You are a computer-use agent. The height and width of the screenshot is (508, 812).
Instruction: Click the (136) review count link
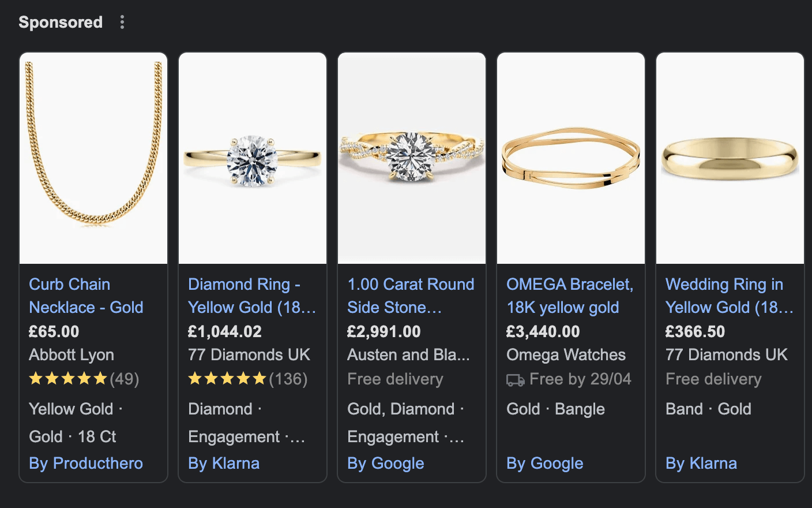(x=288, y=379)
